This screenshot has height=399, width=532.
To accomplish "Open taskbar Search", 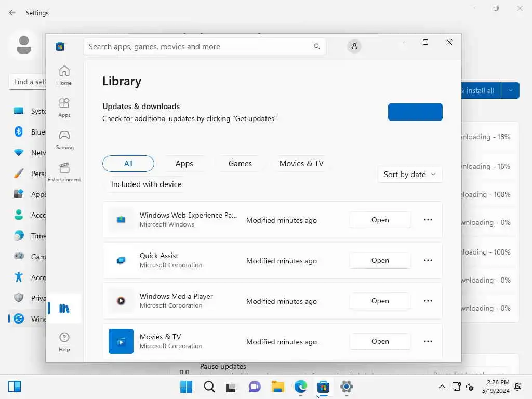I will [x=209, y=387].
